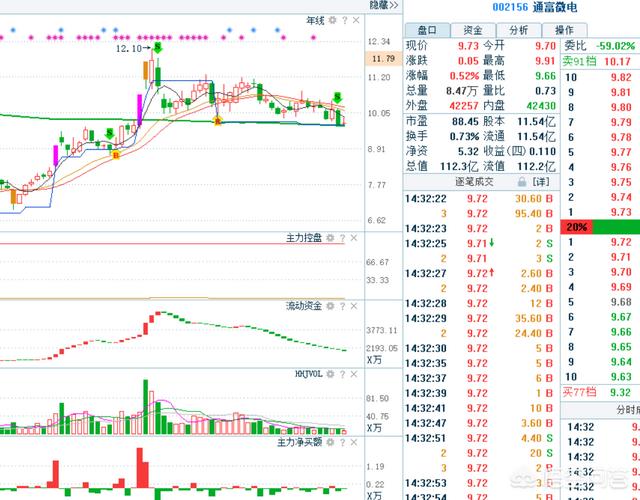This screenshot has width=640, height=500.
Task: Open the 操作 tab
Action: coord(564,31)
